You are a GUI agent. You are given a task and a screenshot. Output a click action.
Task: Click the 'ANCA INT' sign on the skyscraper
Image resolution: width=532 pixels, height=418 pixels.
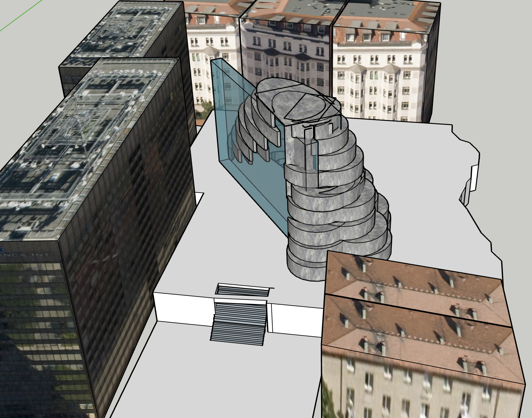25,254
